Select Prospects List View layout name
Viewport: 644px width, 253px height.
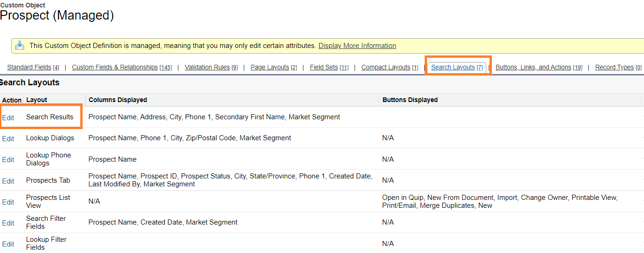click(x=48, y=201)
